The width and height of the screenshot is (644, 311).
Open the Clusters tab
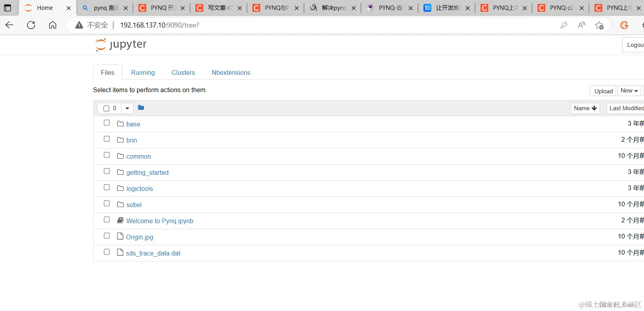[x=183, y=72]
